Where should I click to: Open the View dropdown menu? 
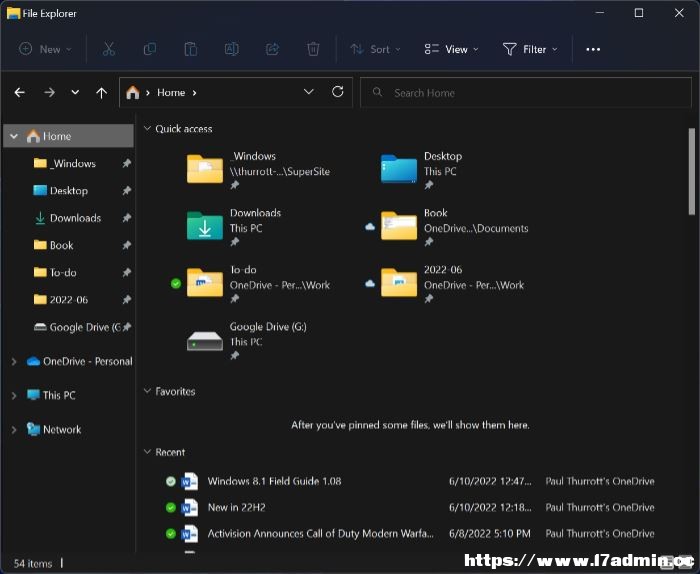451,49
